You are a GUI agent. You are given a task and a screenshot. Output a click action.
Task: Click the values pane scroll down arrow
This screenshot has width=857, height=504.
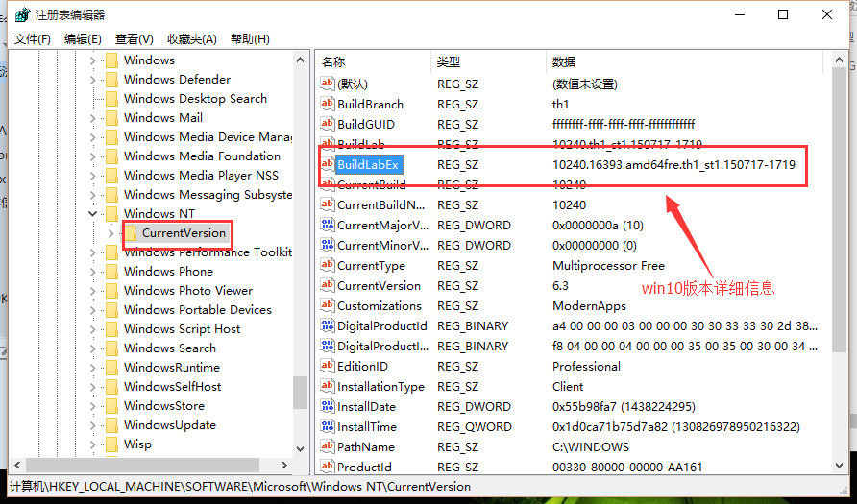840,466
